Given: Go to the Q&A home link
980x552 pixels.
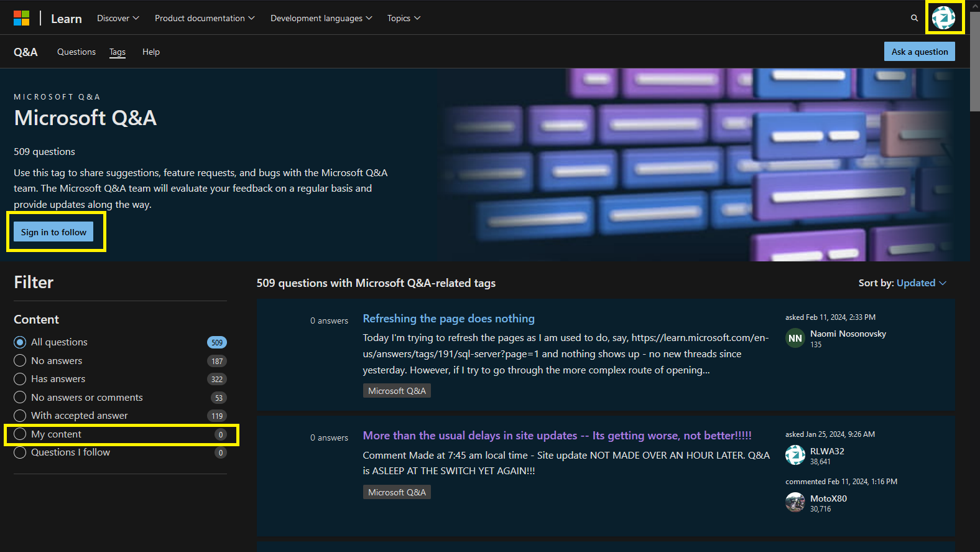Looking at the screenshot, I should point(25,52).
